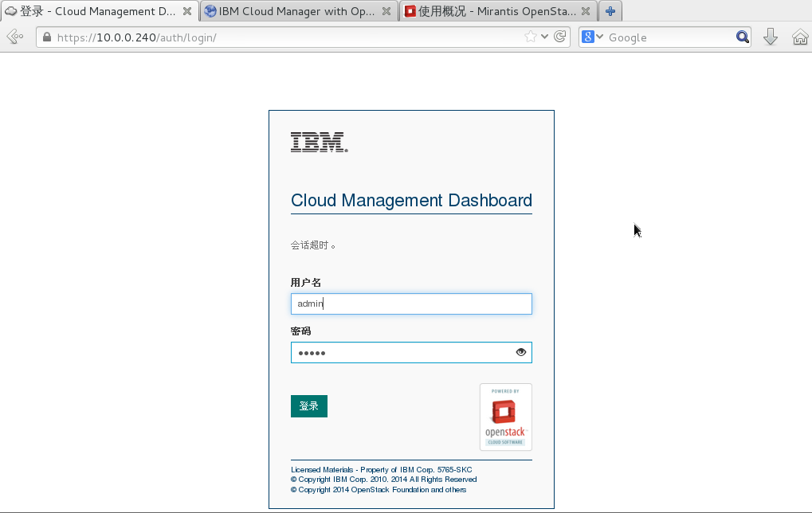812x513 pixels.
Task: Click the username field containing admin
Action: pos(411,303)
